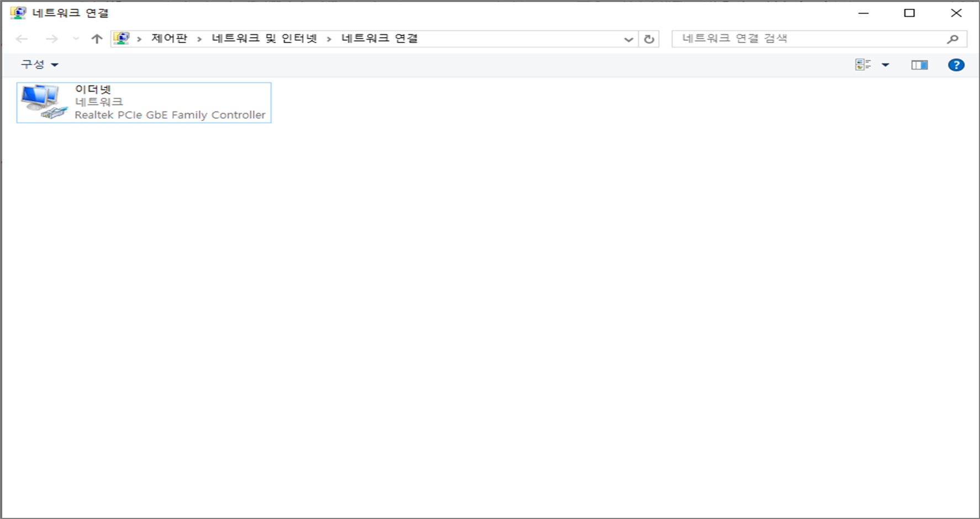This screenshot has width=980, height=519.
Task: Toggle the preview pane
Action: [x=919, y=65]
